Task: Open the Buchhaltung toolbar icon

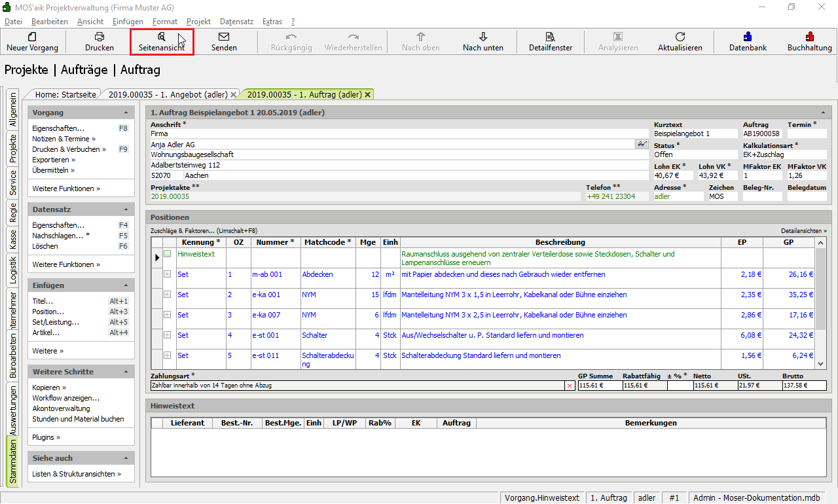Action: [x=810, y=37]
